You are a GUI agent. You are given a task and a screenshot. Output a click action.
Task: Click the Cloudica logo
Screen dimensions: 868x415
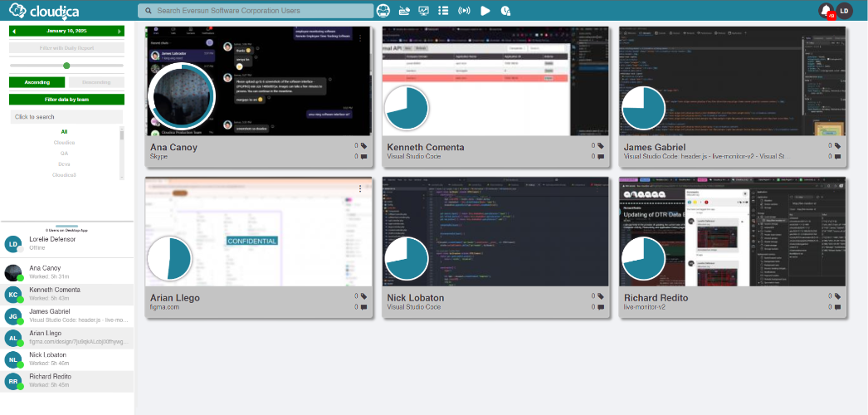pyautogui.click(x=44, y=11)
